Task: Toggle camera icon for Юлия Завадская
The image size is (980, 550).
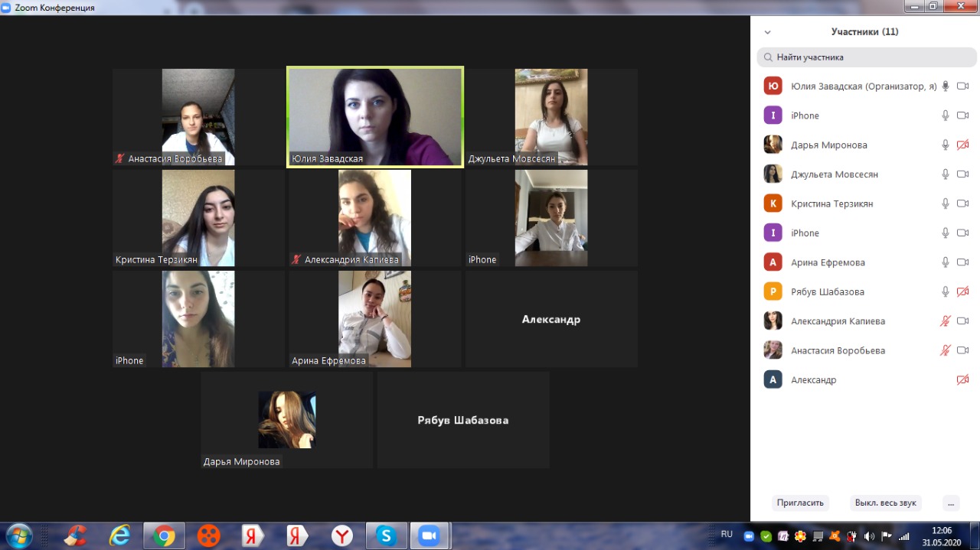Action: click(962, 86)
